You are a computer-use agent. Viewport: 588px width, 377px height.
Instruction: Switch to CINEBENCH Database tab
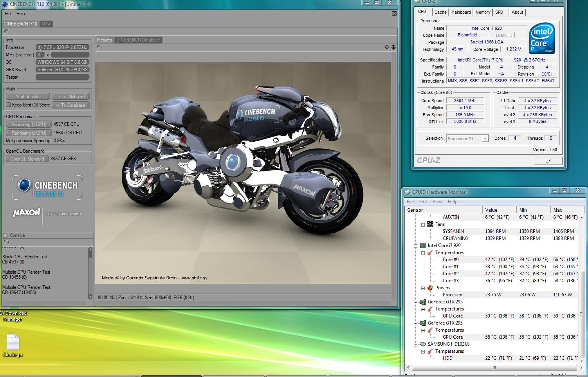[138, 40]
